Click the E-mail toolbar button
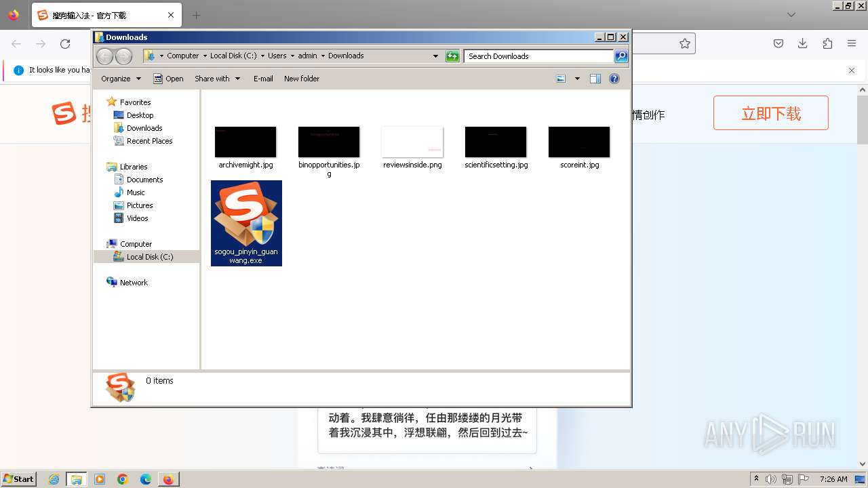Screen dimensions: 868x488 [263, 79]
